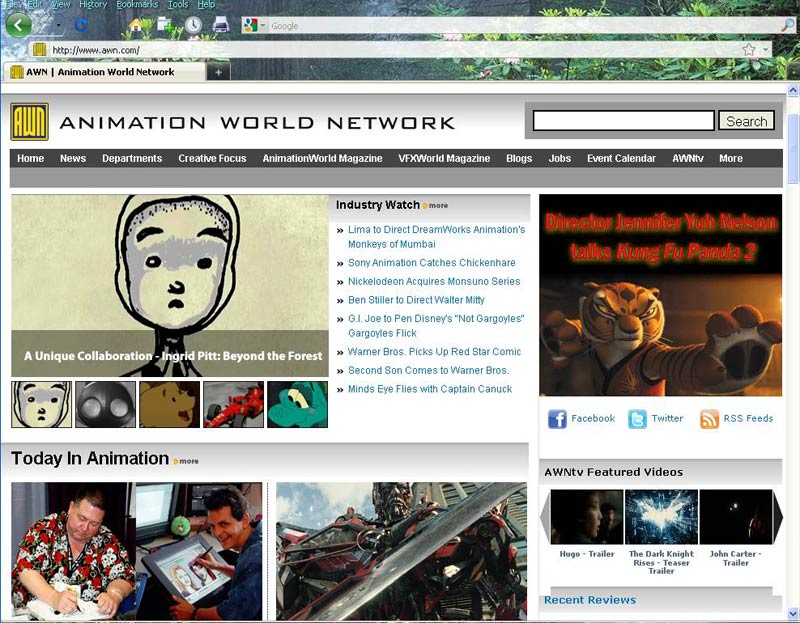Open the G.I. Joe Gargoyles Flick link
This screenshot has width=800, height=623.
tap(436, 326)
